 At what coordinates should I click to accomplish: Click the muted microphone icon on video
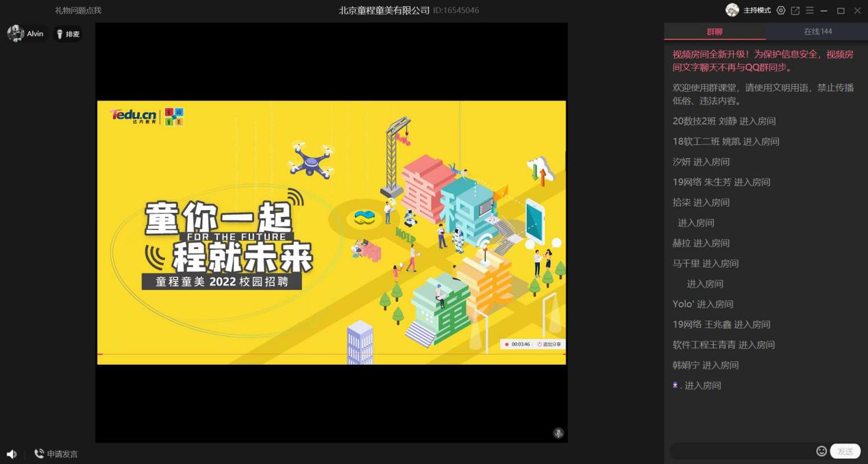pos(558,433)
